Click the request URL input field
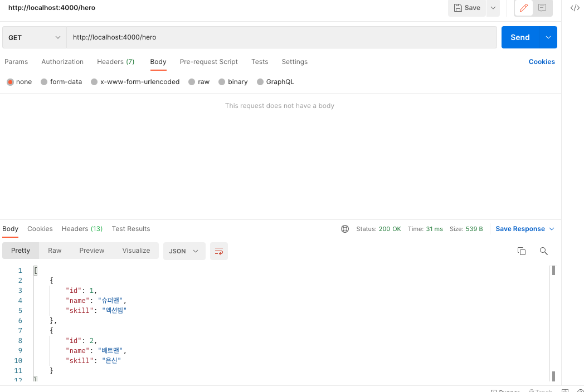584x392 pixels. pyautogui.click(x=281, y=37)
